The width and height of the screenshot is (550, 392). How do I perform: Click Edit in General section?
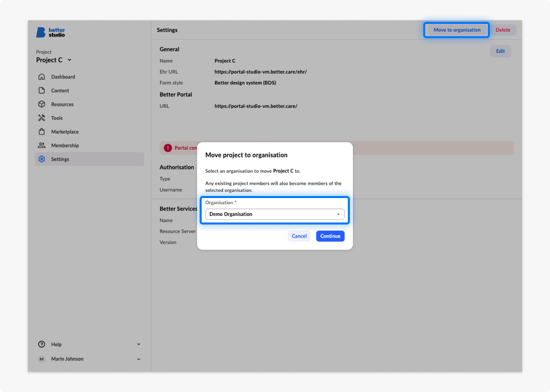click(x=500, y=51)
